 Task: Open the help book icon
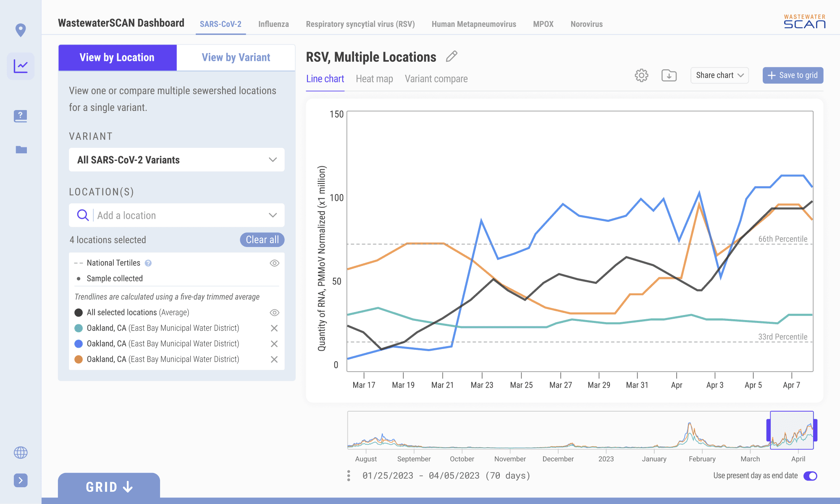(x=21, y=116)
